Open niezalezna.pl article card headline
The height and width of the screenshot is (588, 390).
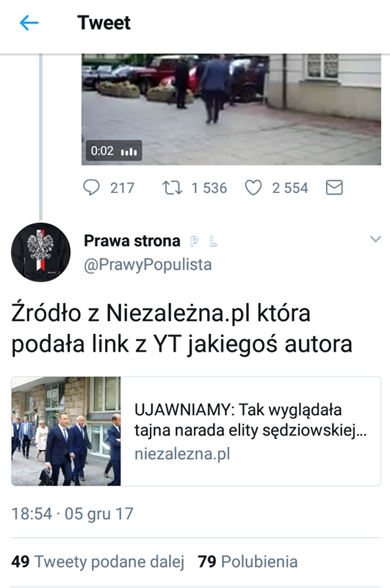(250, 420)
